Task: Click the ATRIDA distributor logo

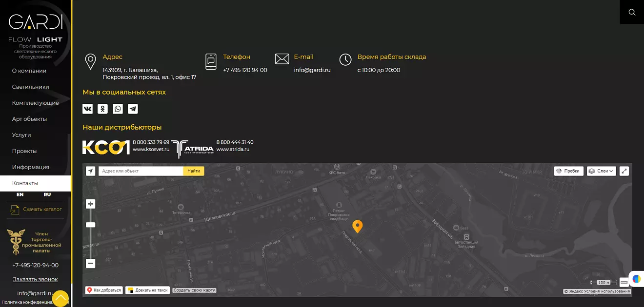Action: 192,149
